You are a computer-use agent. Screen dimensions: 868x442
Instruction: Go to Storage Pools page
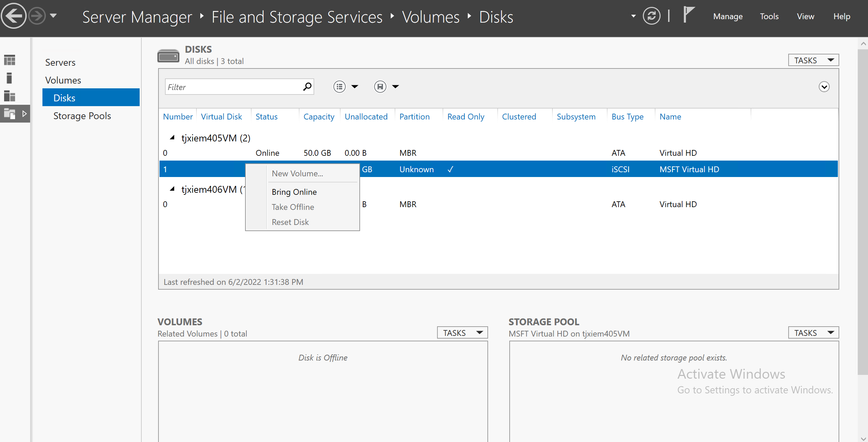(82, 116)
